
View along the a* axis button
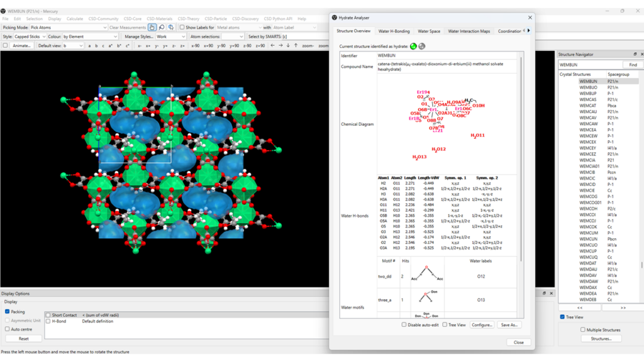click(x=111, y=46)
